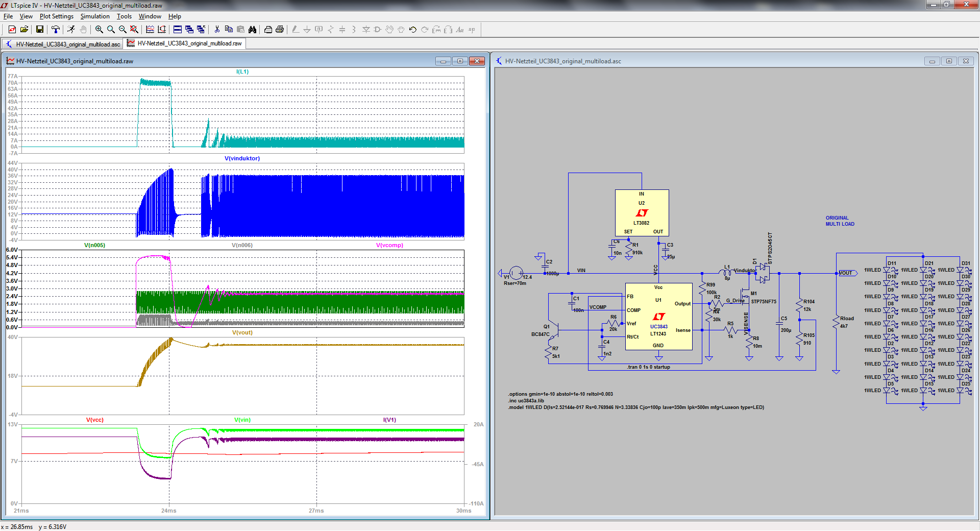The height and width of the screenshot is (531, 980).
Task: Open the Window menu
Action: 150,16
